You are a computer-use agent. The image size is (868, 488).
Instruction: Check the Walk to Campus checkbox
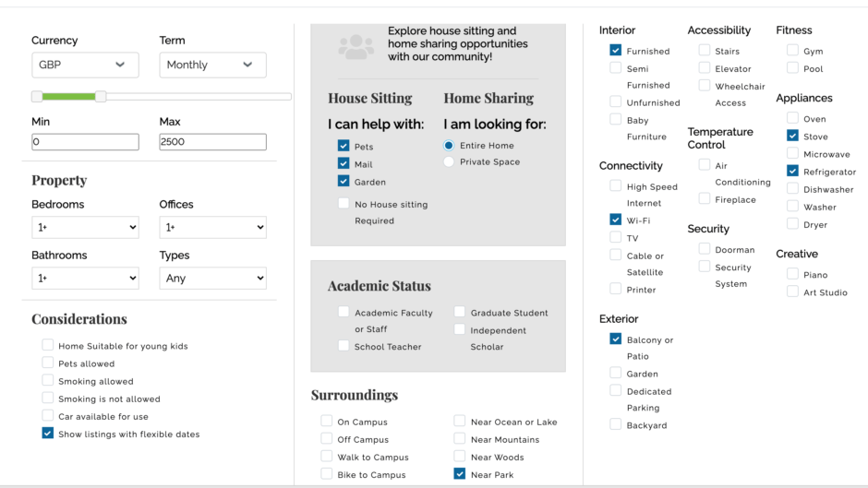tap(326, 456)
